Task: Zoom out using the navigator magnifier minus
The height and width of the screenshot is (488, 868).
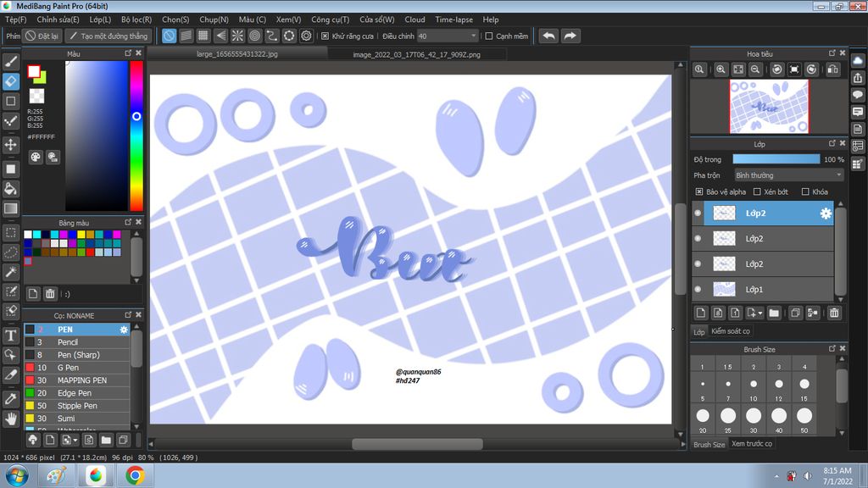Action: point(755,69)
